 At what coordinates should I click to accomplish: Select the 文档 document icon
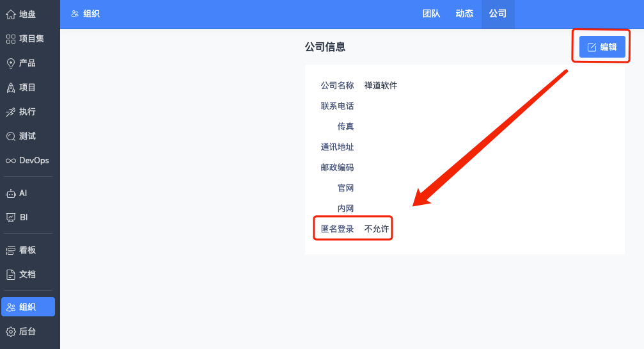point(11,274)
